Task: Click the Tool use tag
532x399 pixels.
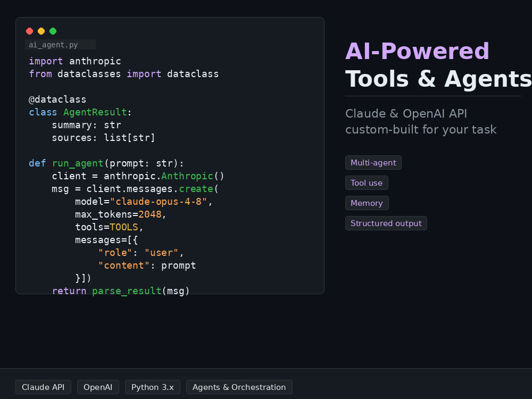Action: [x=367, y=183]
